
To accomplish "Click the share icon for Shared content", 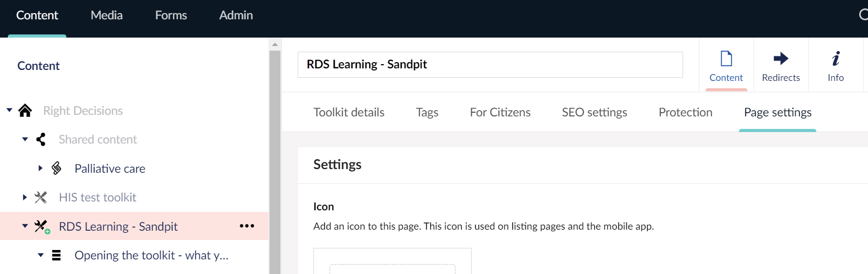I will pyautogui.click(x=41, y=139).
